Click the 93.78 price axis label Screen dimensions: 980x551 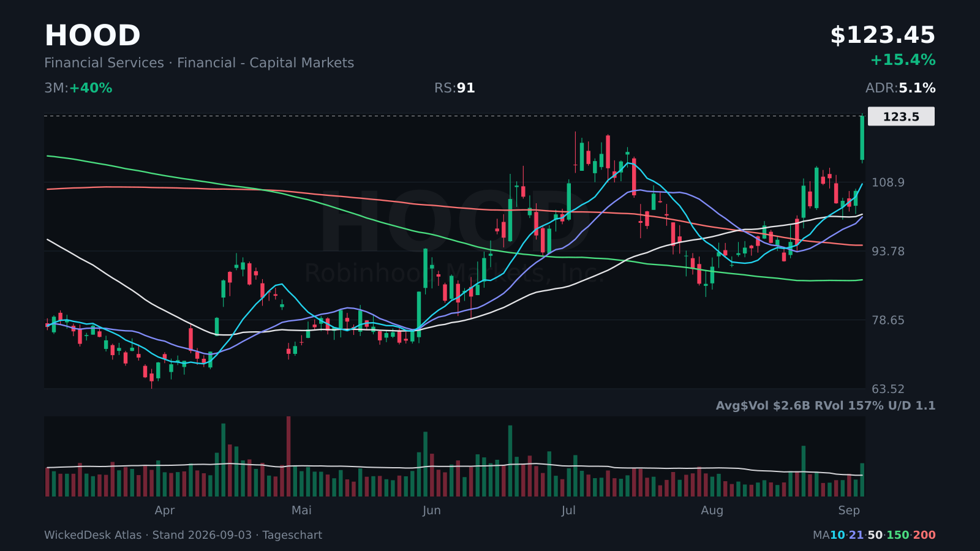888,251
